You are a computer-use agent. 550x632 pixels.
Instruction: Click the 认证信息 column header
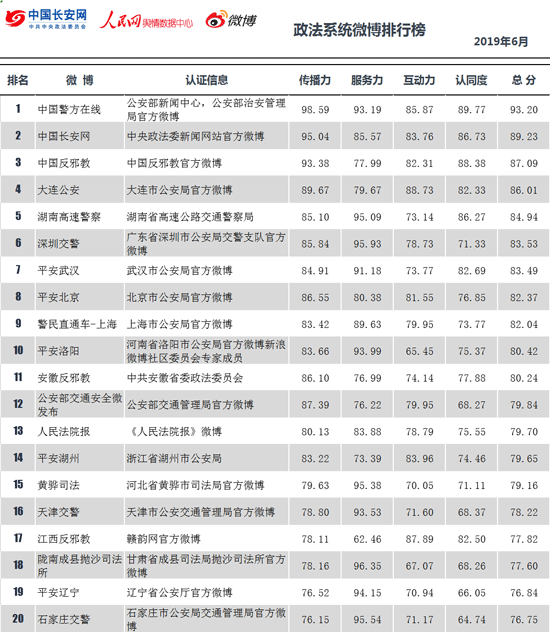[207, 80]
